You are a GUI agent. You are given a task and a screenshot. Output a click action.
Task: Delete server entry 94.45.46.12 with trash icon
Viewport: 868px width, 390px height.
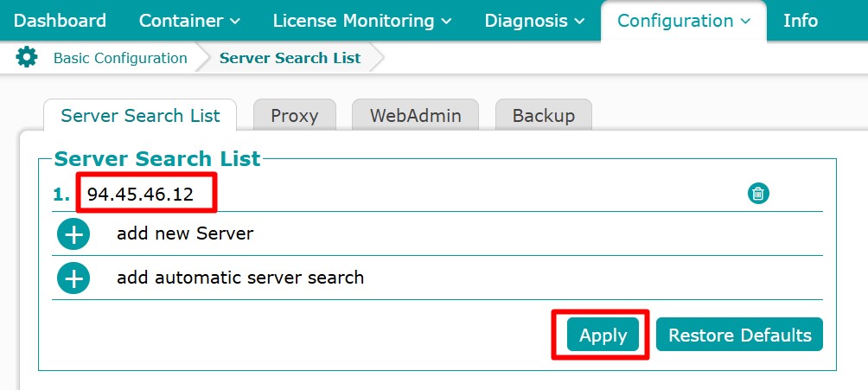(758, 194)
